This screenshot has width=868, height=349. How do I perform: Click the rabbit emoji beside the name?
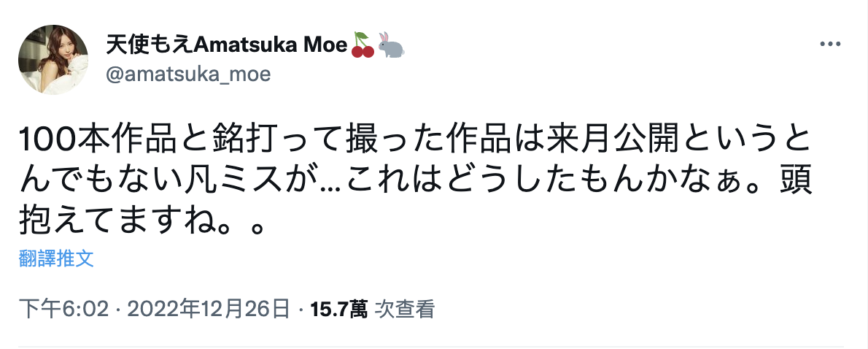tap(390, 45)
